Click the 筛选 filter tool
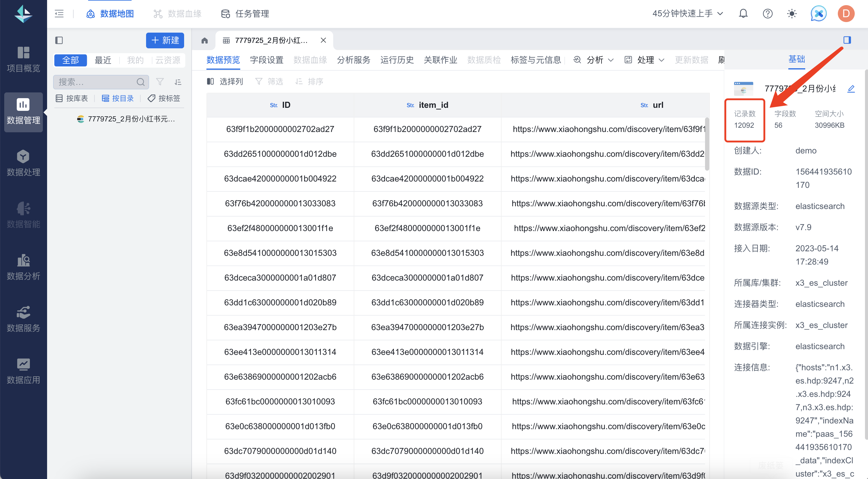Viewport: 868px width, 479px height. pyautogui.click(x=269, y=81)
